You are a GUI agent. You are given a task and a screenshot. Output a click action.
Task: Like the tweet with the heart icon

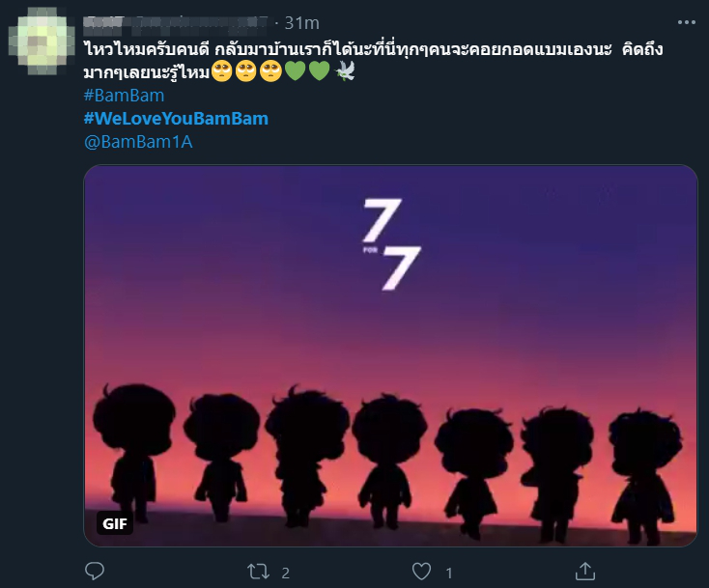click(421, 572)
